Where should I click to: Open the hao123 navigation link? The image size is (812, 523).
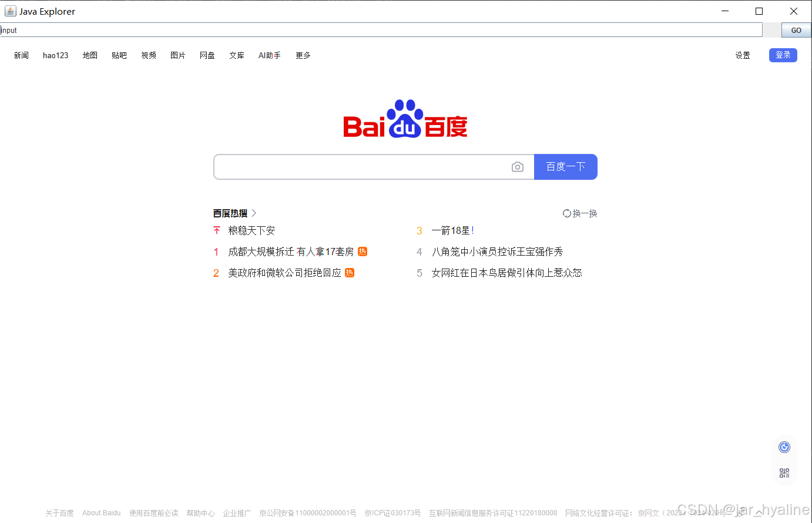(x=55, y=55)
